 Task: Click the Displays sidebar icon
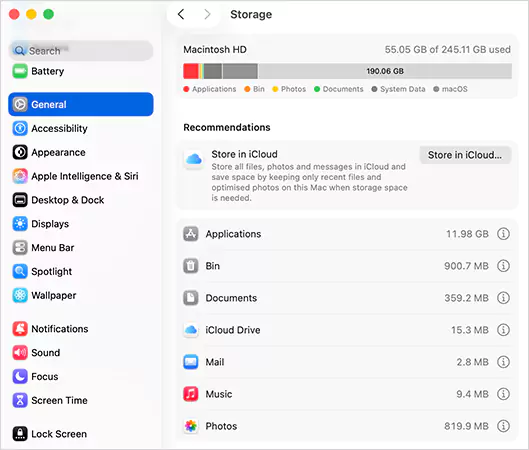tap(20, 224)
